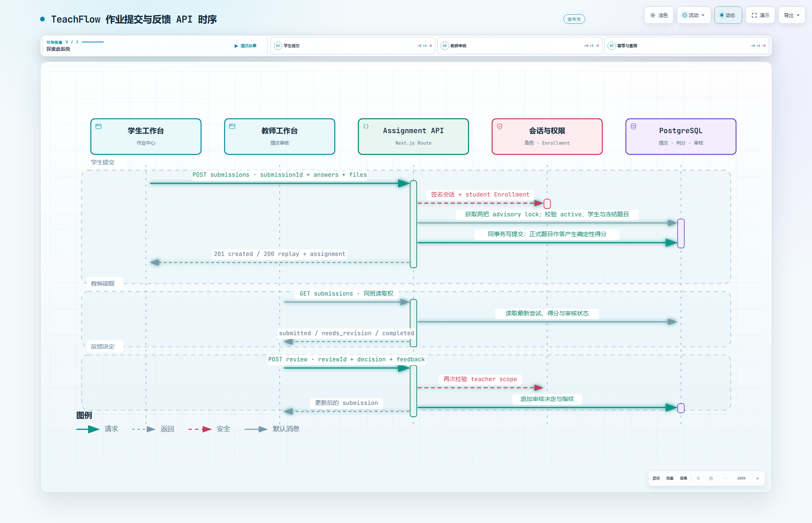Viewport: 812px width, 523px height.
Task: Click the 图例 legend heading
Action: click(x=84, y=415)
